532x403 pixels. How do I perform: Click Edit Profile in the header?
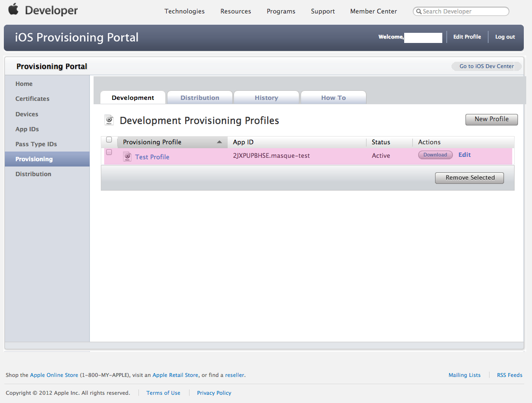(x=467, y=37)
